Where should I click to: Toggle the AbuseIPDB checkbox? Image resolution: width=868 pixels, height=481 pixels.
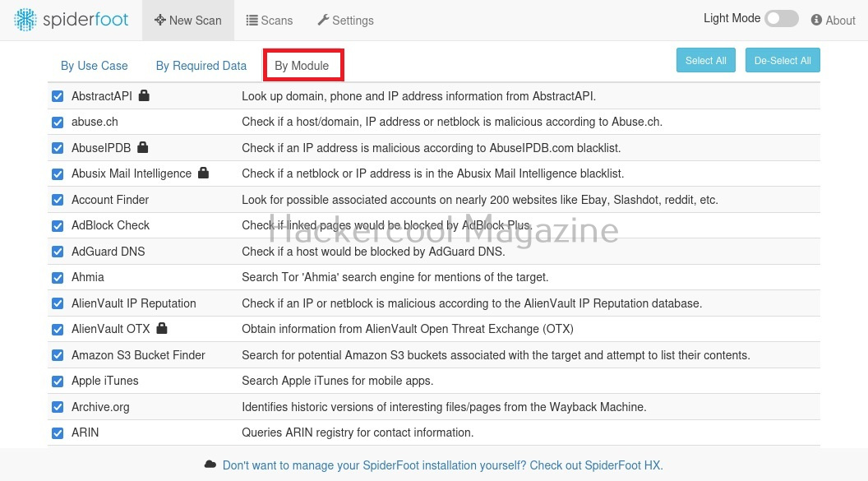click(58, 148)
